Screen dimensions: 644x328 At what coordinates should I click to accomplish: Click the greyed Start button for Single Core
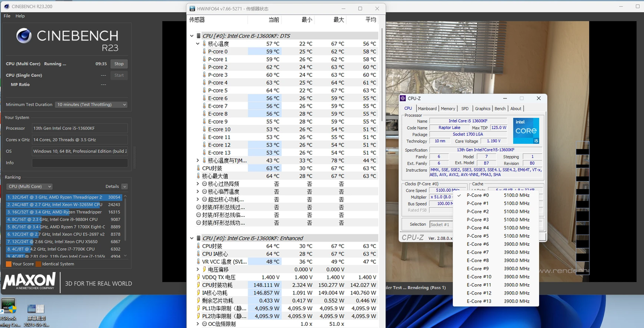click(x=119, y=75)
